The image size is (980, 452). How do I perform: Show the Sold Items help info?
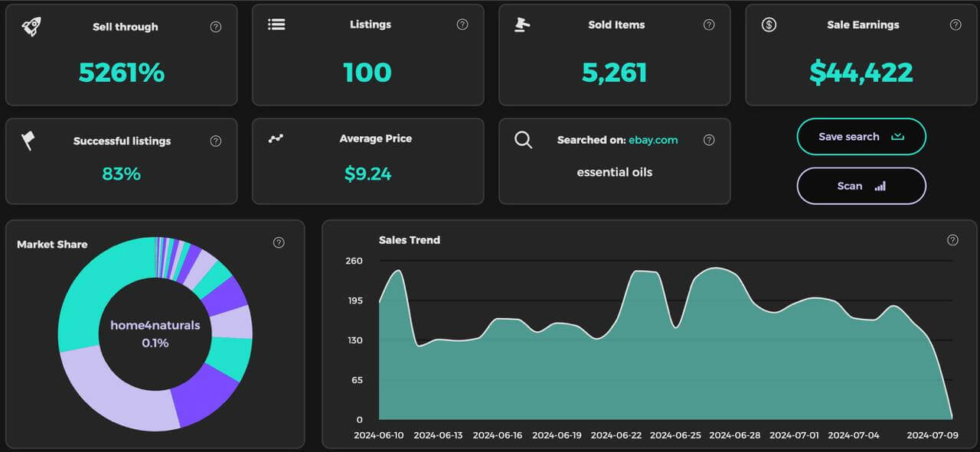pyautogui.click(x=709, y=24)
